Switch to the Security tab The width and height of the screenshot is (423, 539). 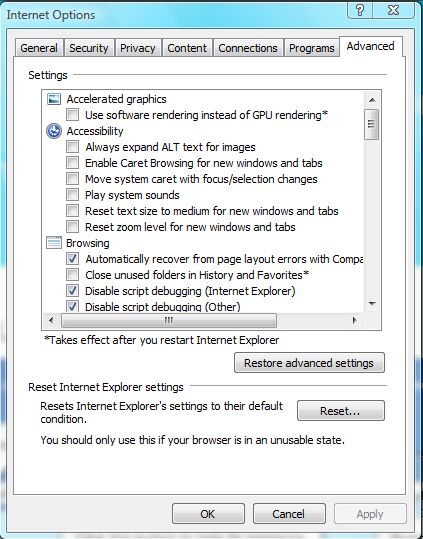pyautogui.click(x=89, y=48)
